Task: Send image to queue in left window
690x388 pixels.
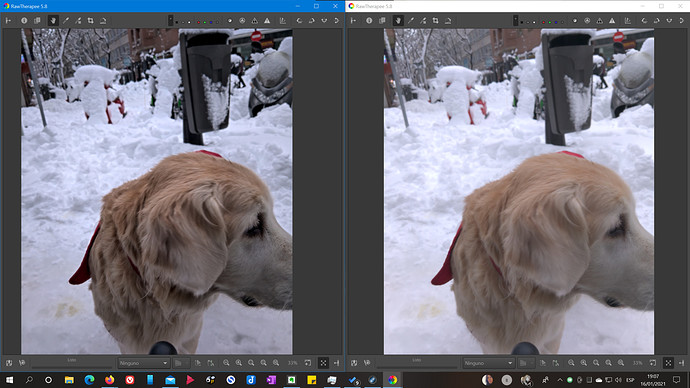Action: coord(22,363)
